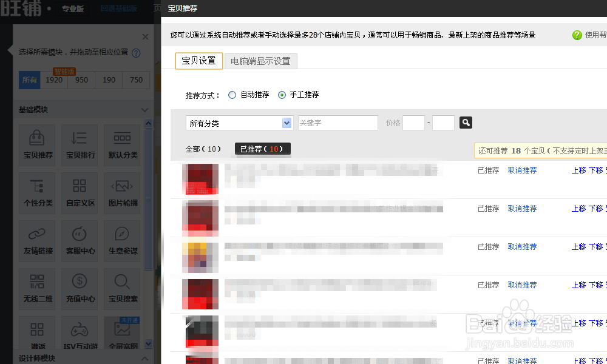This screenshot has height=364, width=607.
Task: Click 上移 for the second item
Action: 578,209
